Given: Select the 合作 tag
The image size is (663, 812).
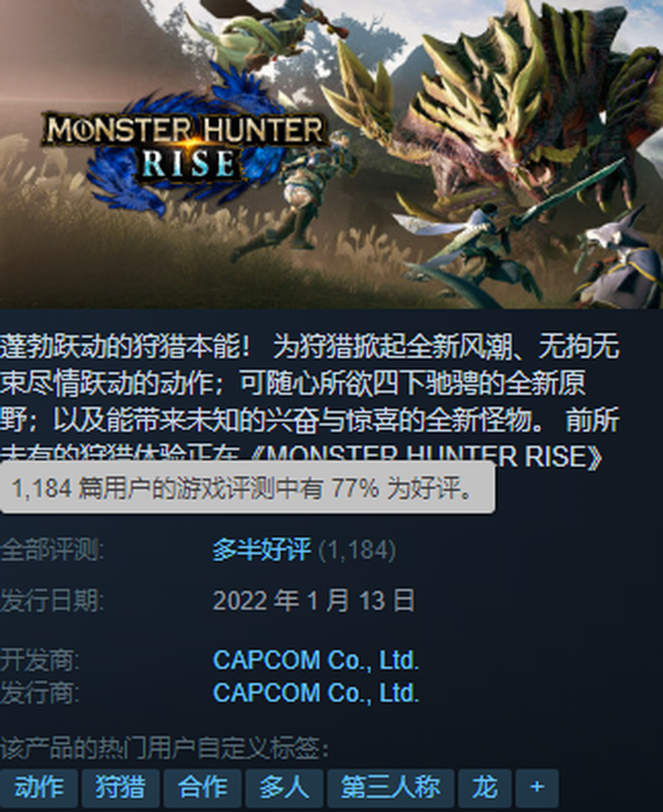Looking at the screenshot, I should 203,787.
